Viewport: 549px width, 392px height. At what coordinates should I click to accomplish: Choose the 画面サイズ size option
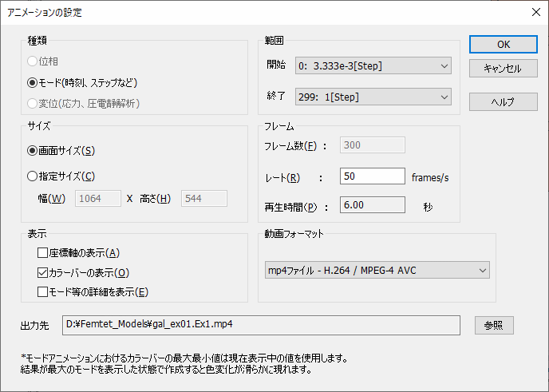(x=33, y=150)
